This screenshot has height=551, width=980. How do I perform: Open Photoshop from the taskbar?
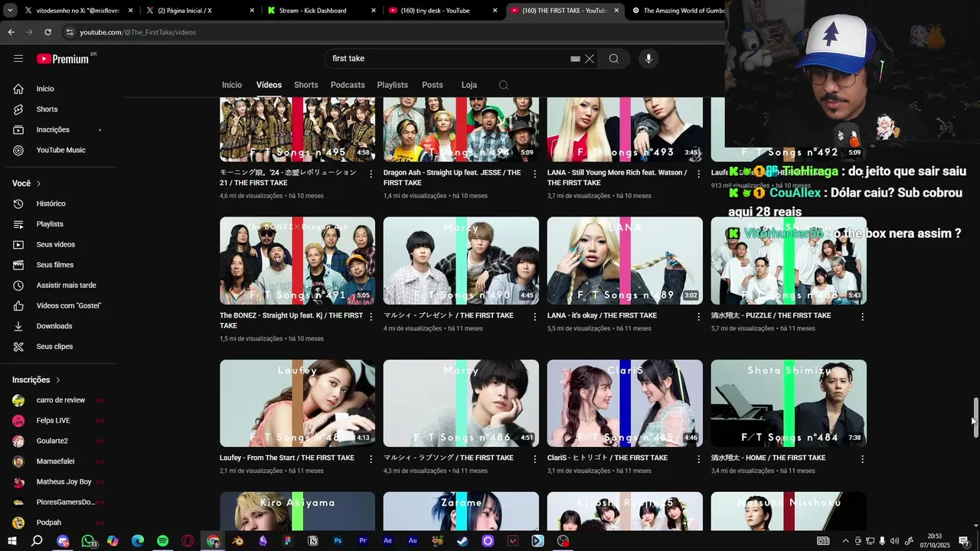click(x=338, y=541)
